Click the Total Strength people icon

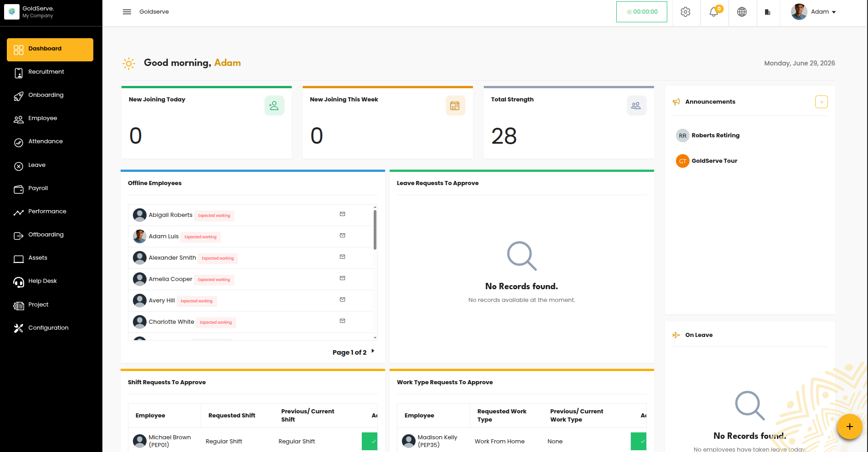point(636,105)
